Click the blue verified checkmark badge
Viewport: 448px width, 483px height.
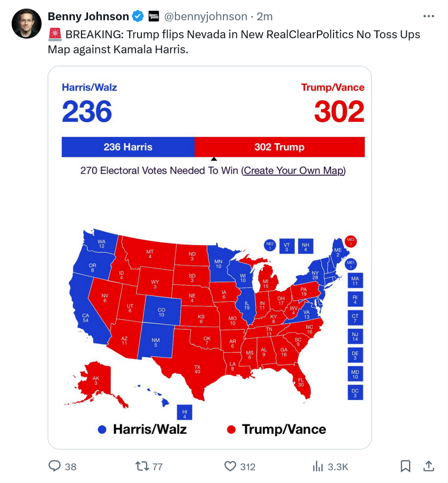click(138, 16)
